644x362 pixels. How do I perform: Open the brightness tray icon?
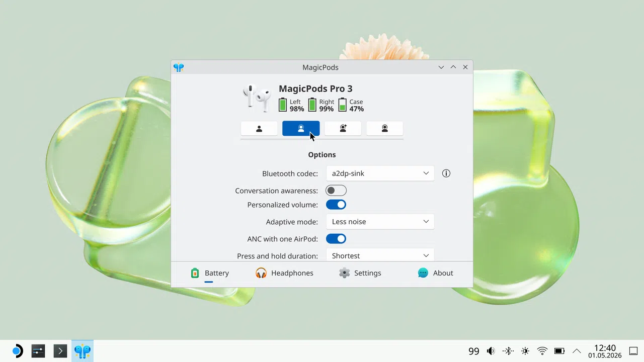click(x=525, y=351)
